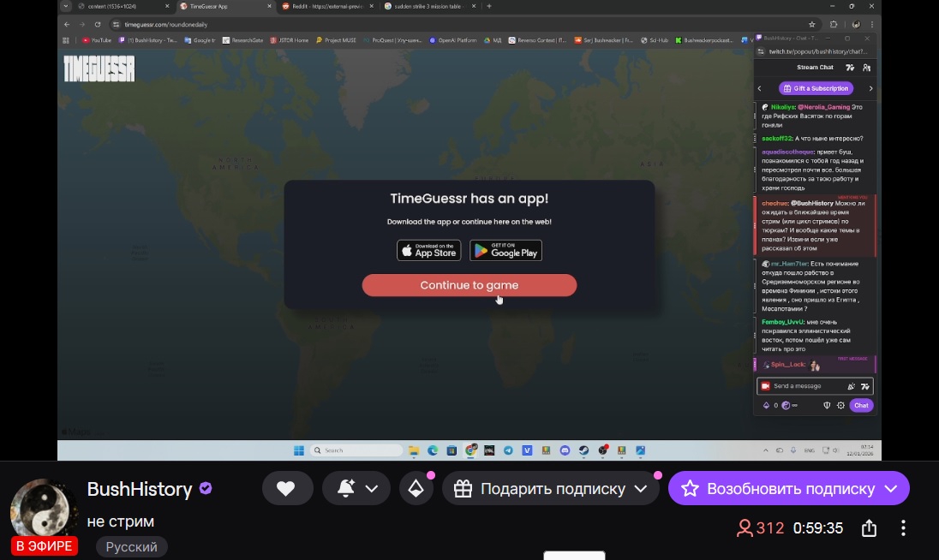This screenshot has height=560, width=939.
Task: Click the share stream icon
Action: tap(869, 527)
